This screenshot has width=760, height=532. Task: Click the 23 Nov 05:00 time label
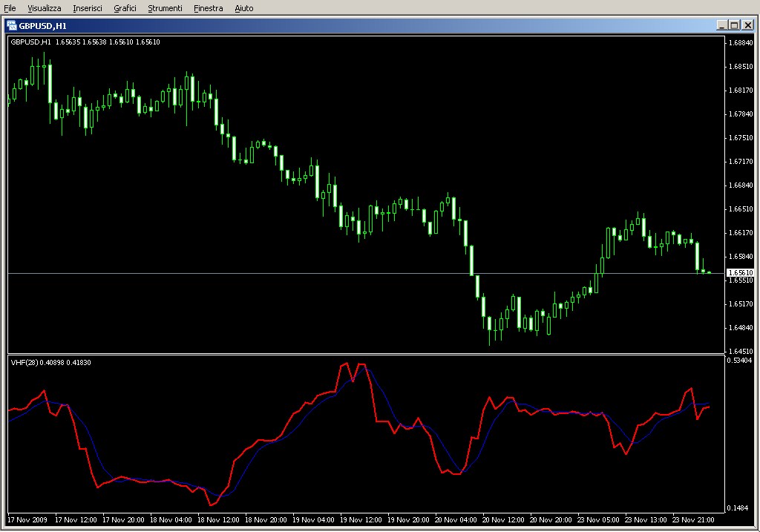pos(598,520)
